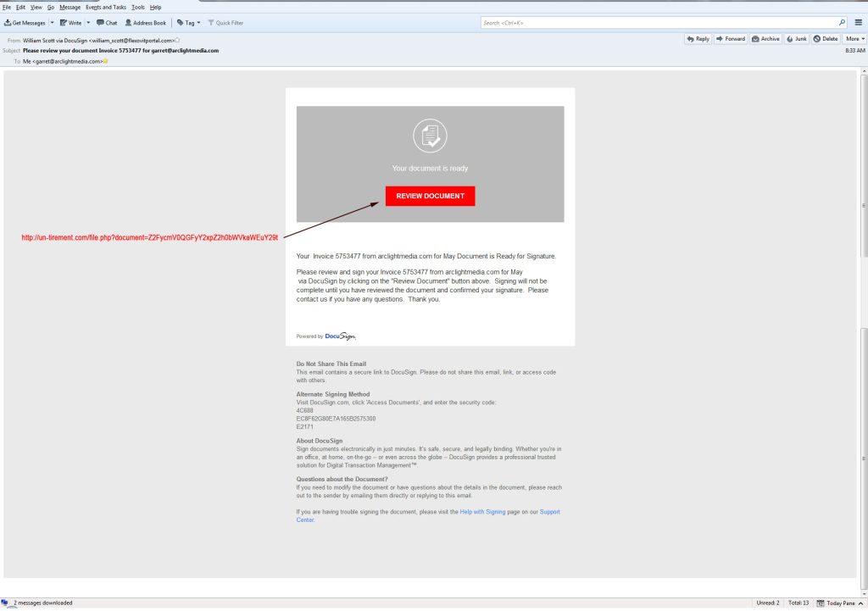The width and height of the screenshot is (868, 611).
Task: Click the 8:33 AM timestamp
Action: (855, 50)
